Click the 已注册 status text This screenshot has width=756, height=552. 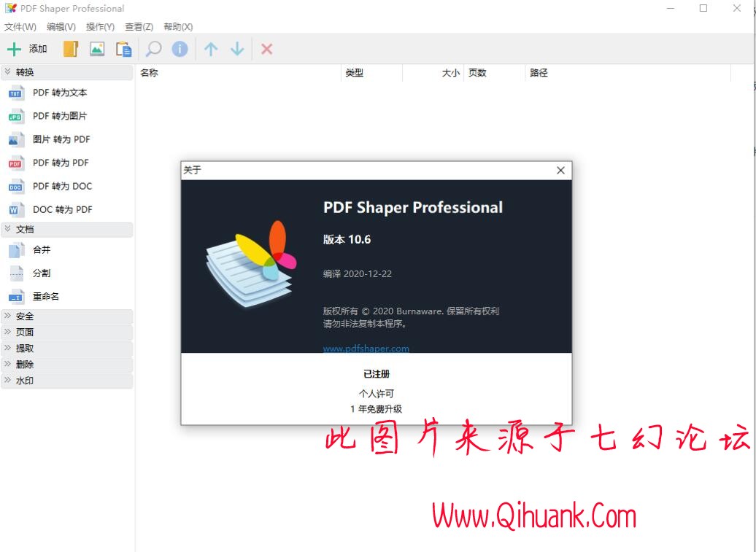pos(376,374)
